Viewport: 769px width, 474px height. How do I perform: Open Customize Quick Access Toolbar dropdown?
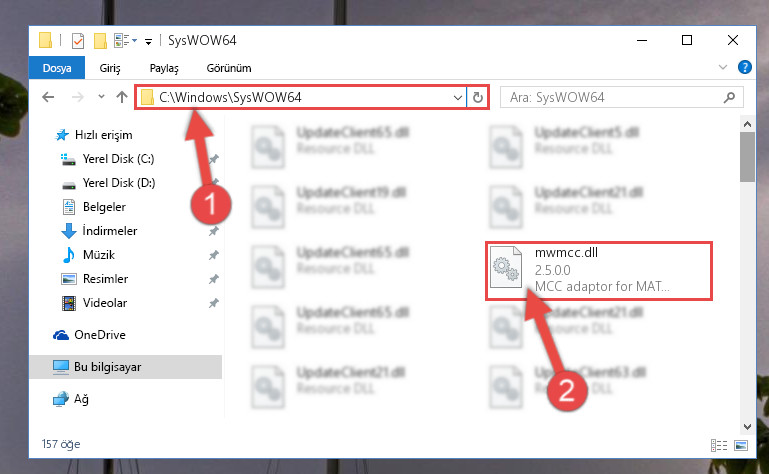pos(148,42)
